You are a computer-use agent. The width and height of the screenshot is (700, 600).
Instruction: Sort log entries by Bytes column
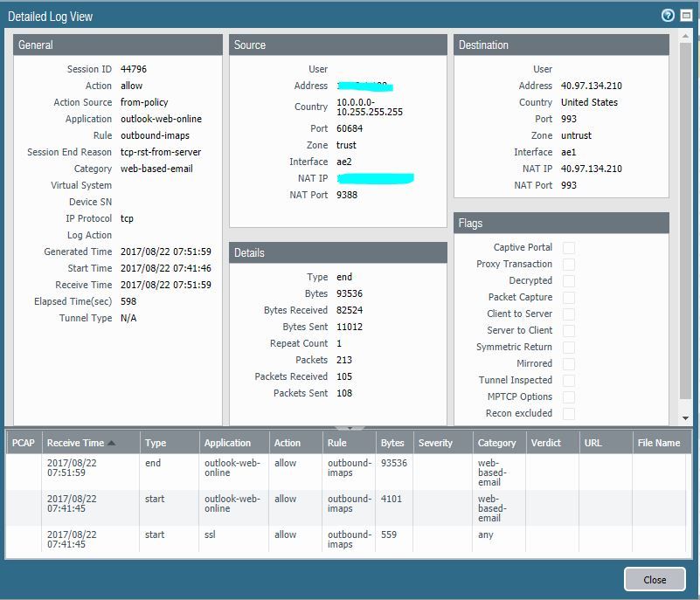click(x=392, y=443)
